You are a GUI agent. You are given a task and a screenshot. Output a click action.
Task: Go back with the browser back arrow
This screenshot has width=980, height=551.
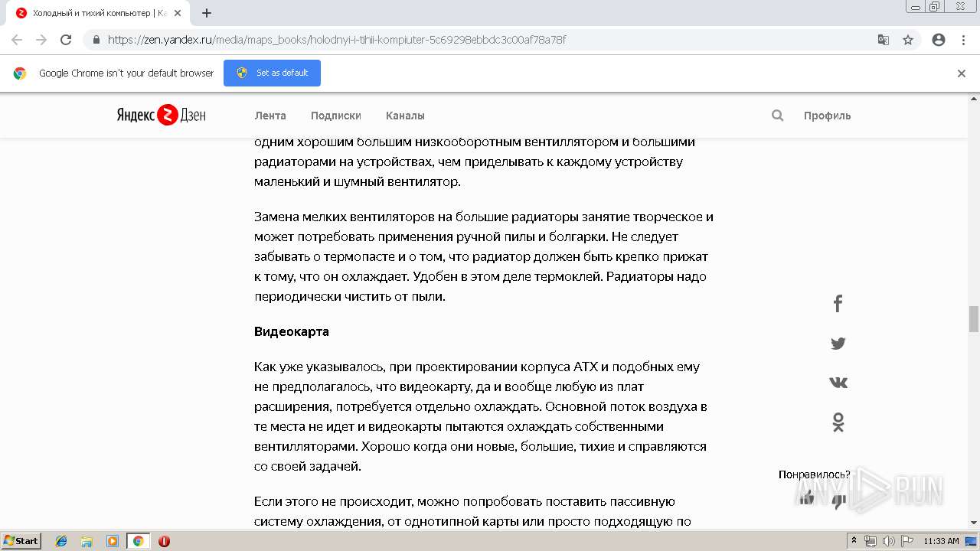tap(17, 40)
